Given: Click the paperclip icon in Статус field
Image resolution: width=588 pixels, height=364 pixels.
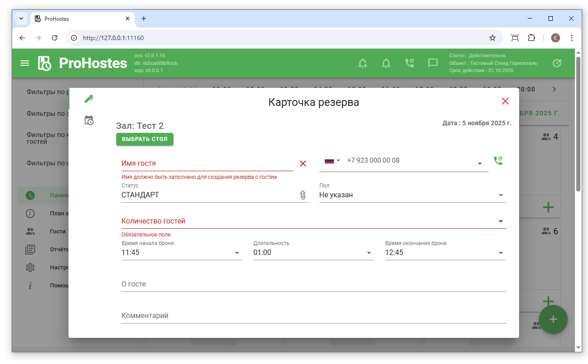Looking at the screenshot, I should tap(303, 195).
